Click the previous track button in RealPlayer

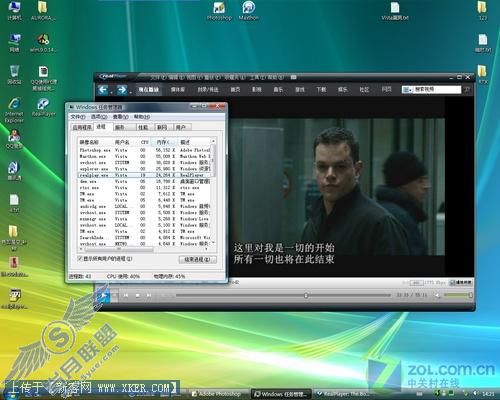pyautogui.click(x=126, y=295)
